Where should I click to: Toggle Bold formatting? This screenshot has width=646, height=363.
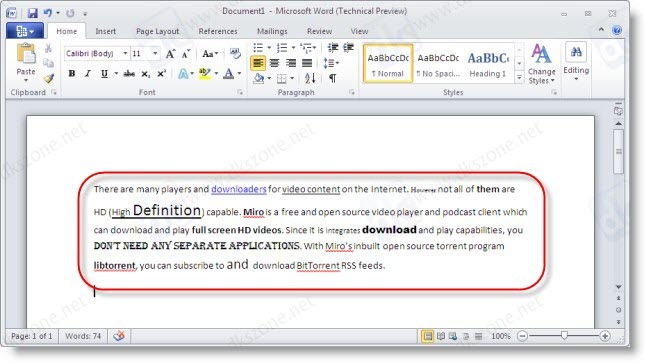click(72, 74)
